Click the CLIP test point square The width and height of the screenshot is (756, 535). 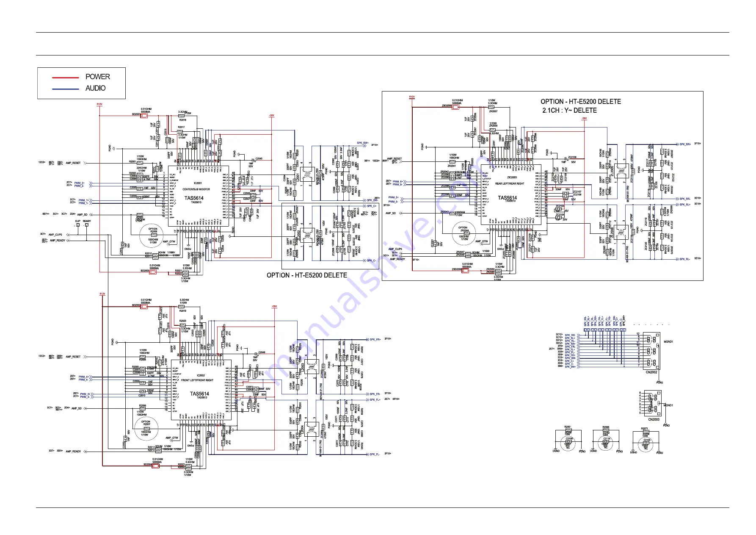[78, 225]
